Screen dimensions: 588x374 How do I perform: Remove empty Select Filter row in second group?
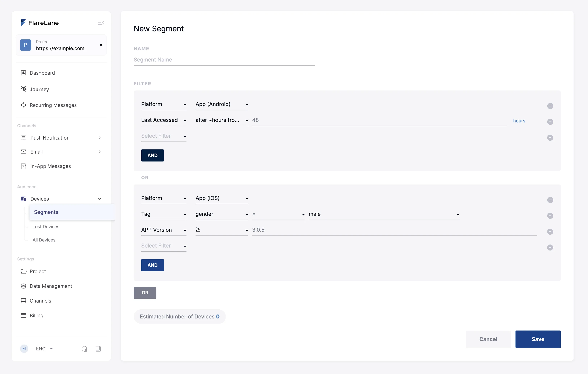(x=550, y=247)
